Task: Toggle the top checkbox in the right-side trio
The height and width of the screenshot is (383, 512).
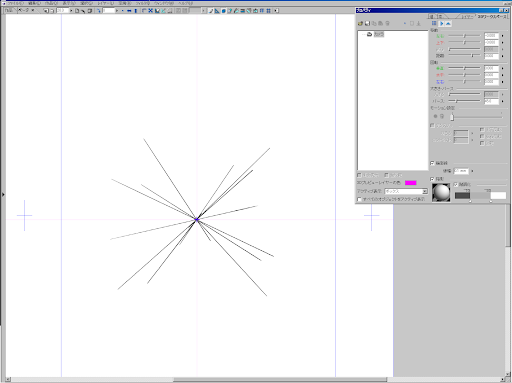Action: [482, 130]
